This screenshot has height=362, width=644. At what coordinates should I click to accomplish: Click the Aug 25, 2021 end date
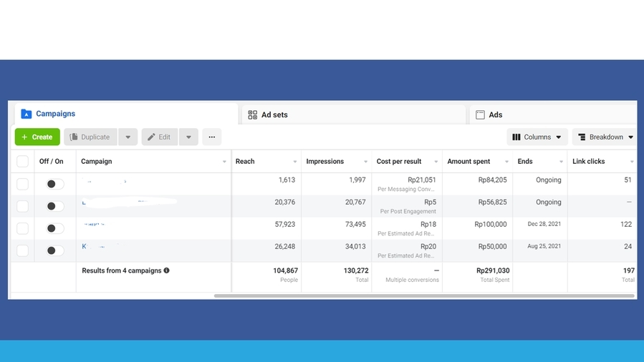pos(544,246)
